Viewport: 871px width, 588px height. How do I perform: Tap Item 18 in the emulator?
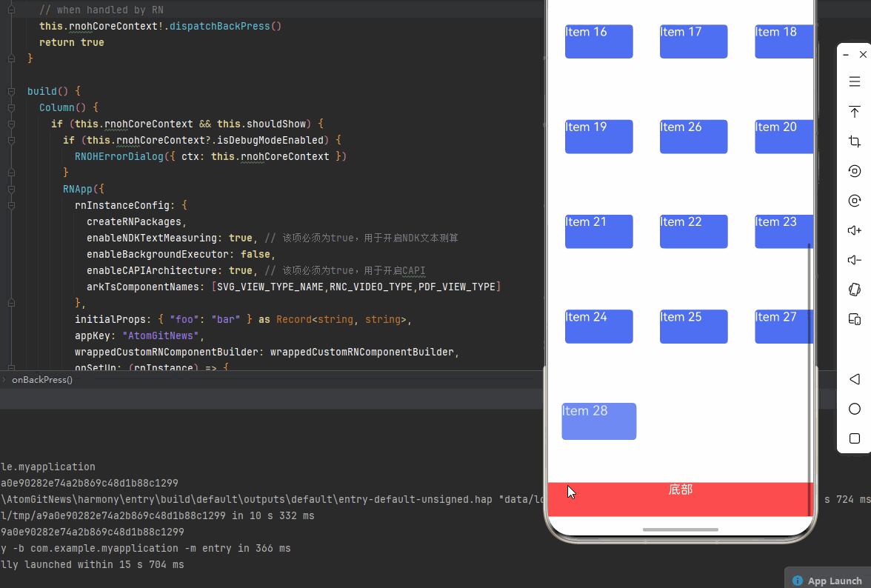[x=784, y=41]
